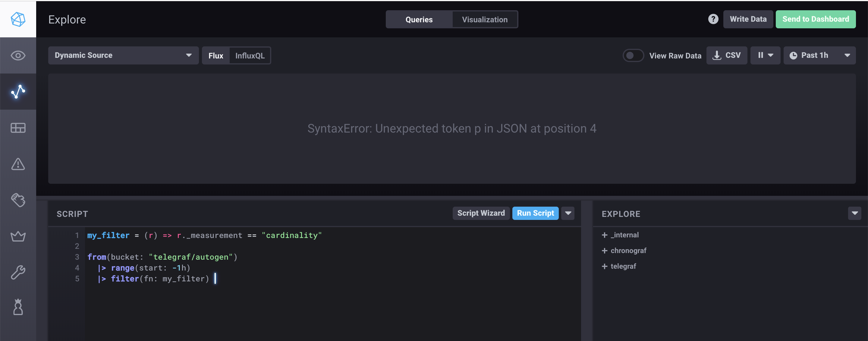Image resolution: width=868 pixels, height=341 pixels.
Task: Click the plus icon beside telegraf
Action: (x=605, y=266)
